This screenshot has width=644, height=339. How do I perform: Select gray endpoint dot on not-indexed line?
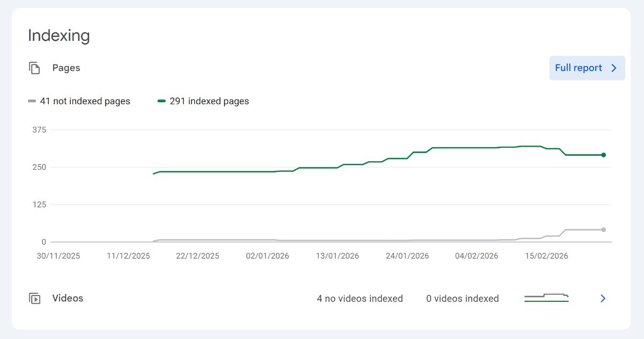pos(603,229)
